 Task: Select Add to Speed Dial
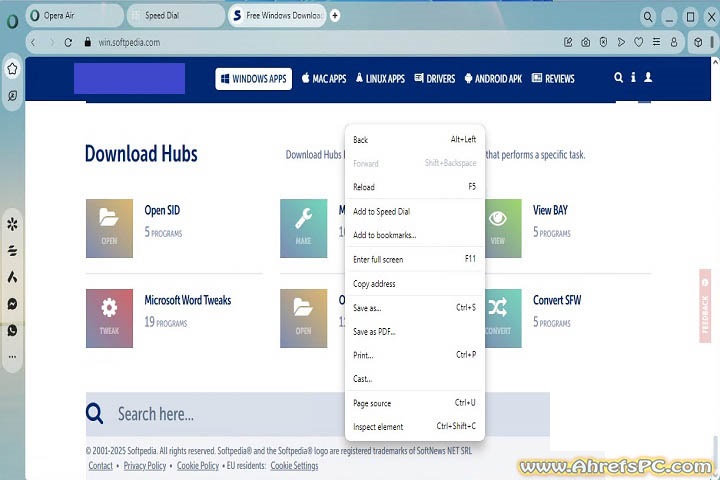pyautogui.click(x=415, y=211)
